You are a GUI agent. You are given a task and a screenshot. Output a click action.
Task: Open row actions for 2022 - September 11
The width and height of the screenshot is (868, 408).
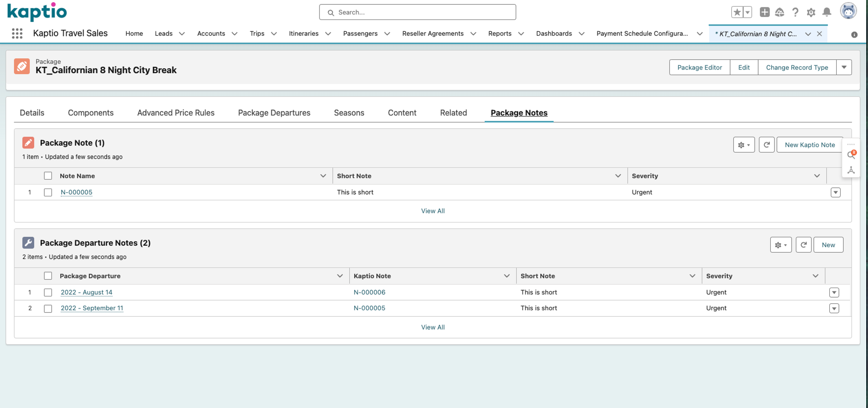click(834, 308)
